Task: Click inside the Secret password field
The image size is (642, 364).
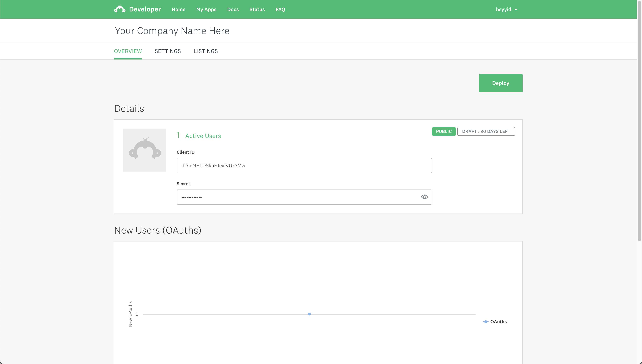Action: pyautogui.click(x=298, y=197)
